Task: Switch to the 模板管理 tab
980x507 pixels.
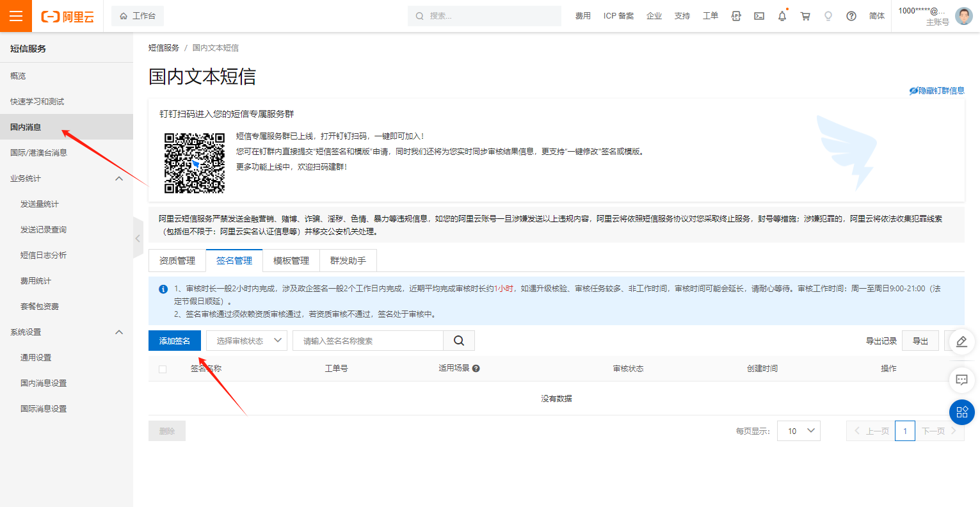Action: (291, 261)
